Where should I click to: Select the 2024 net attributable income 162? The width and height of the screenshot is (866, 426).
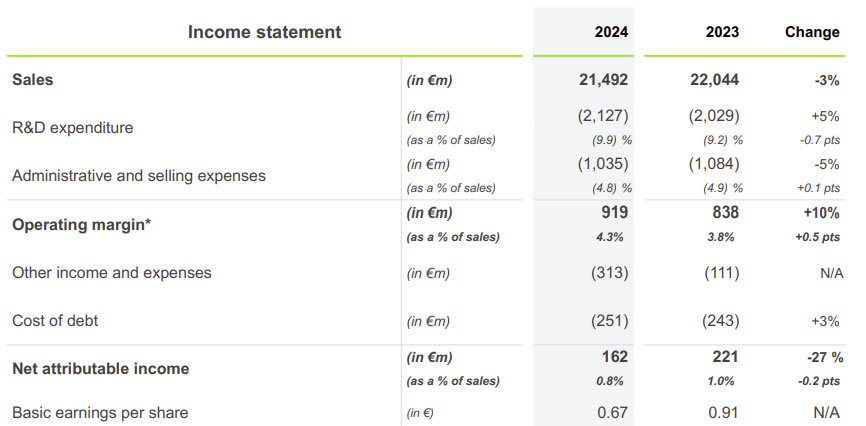(615, 356)
